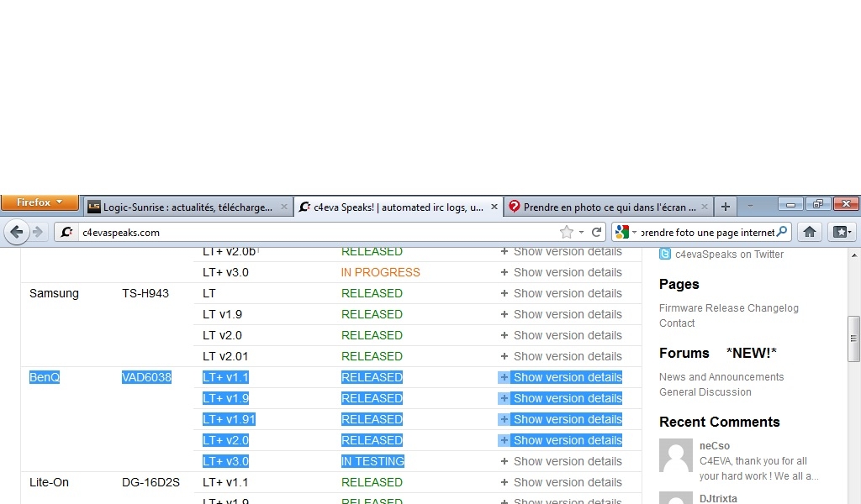861x504 pixels.
Task: Visit the General Discussion forum
Action: click(705, 392)
